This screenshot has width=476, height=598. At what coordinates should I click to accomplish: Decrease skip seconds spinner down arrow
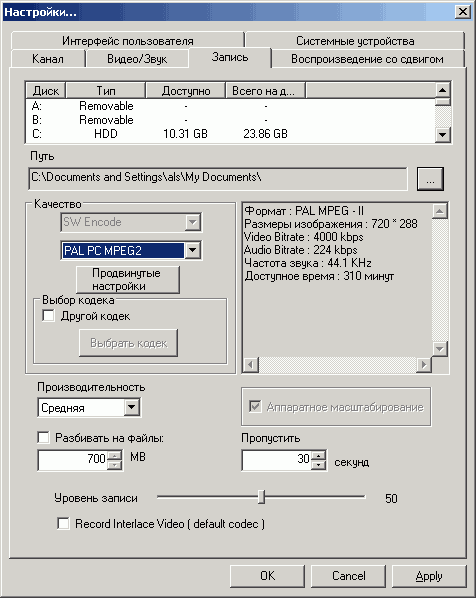pyautogui.click(x=318, y=465)
